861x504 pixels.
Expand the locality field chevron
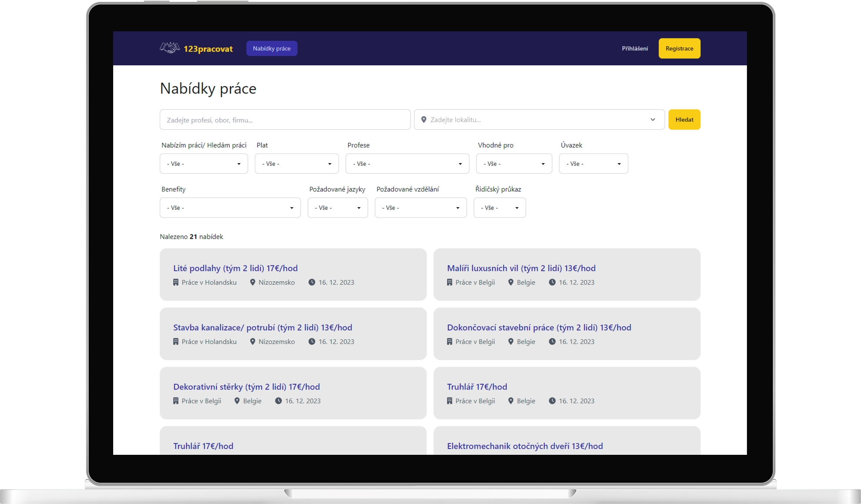pos(652,120)
